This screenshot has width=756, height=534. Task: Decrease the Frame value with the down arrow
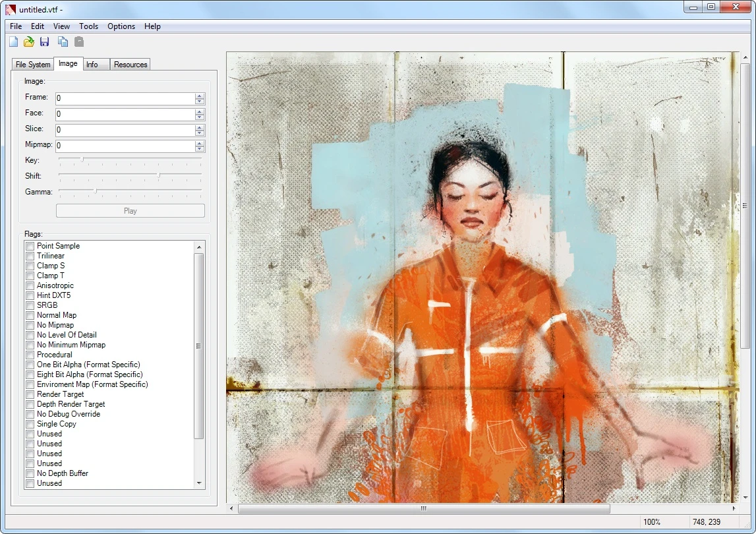pos(200,102)
